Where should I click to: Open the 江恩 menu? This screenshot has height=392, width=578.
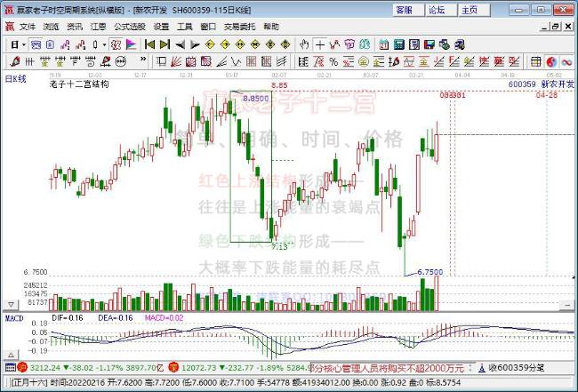tap(98, 27)
